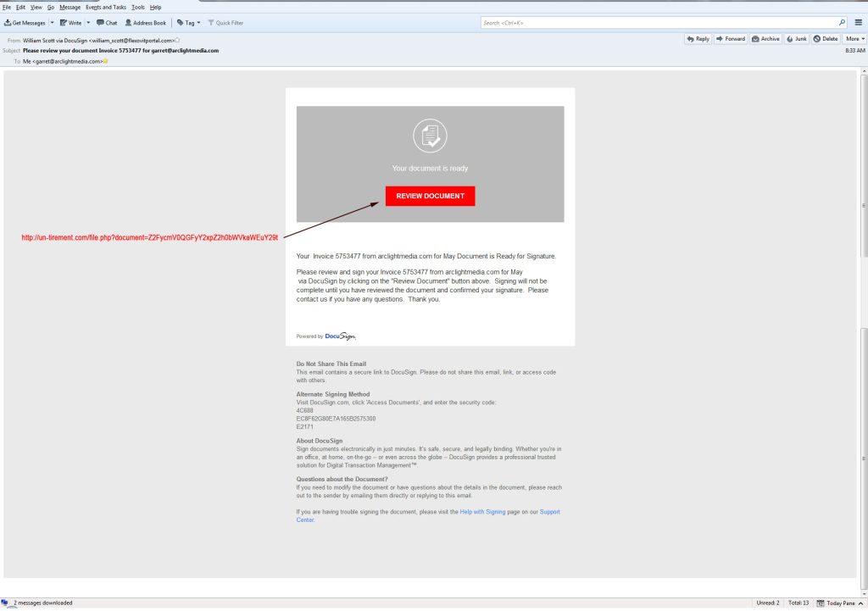This screenshot has height=611, width=868.
Task: Click the subject line text
Action: pyautogui.click(x=120, y=50)
